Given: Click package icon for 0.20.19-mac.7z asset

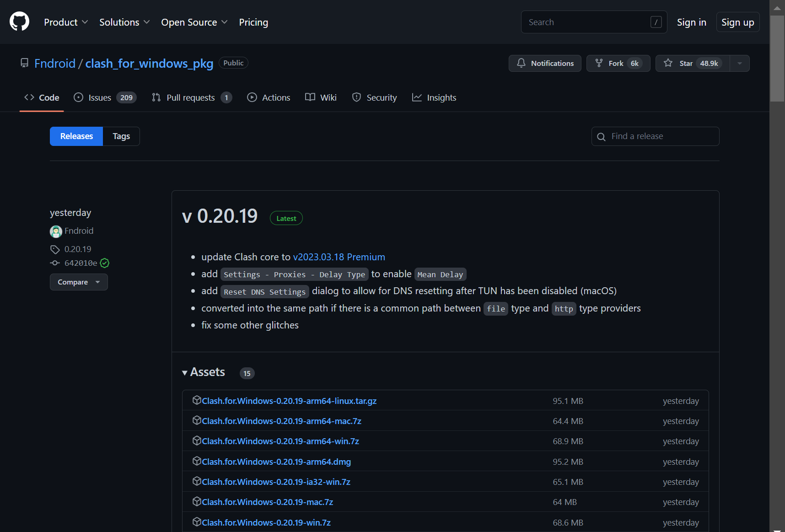Looking at the screenshot, I should click(197, 501).
